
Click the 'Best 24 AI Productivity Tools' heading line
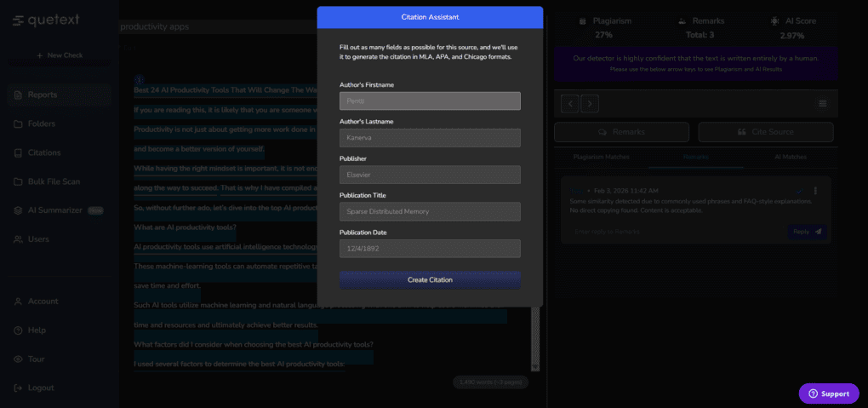tap(226, 89)
